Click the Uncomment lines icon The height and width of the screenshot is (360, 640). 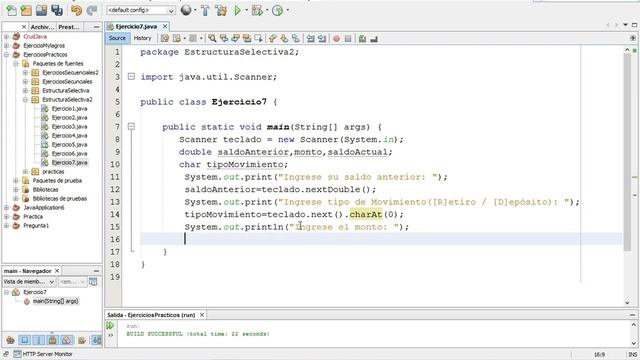click(373, 38)
